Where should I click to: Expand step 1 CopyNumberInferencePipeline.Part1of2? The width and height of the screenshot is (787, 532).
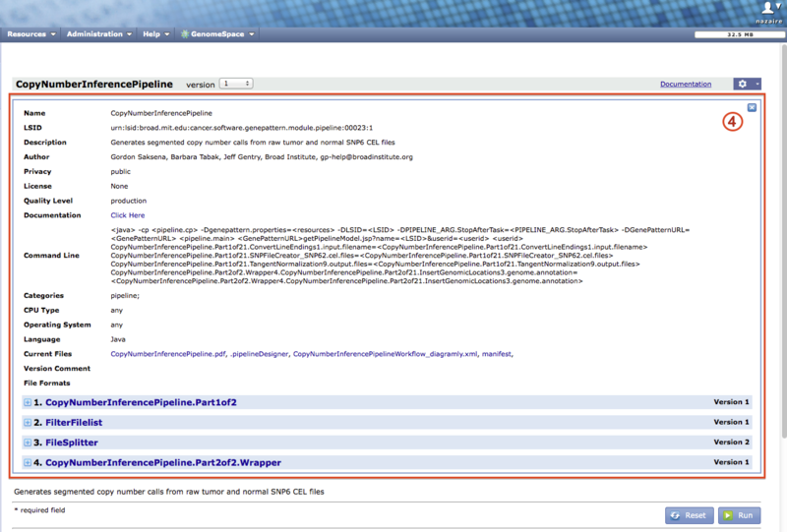point(28,402)
